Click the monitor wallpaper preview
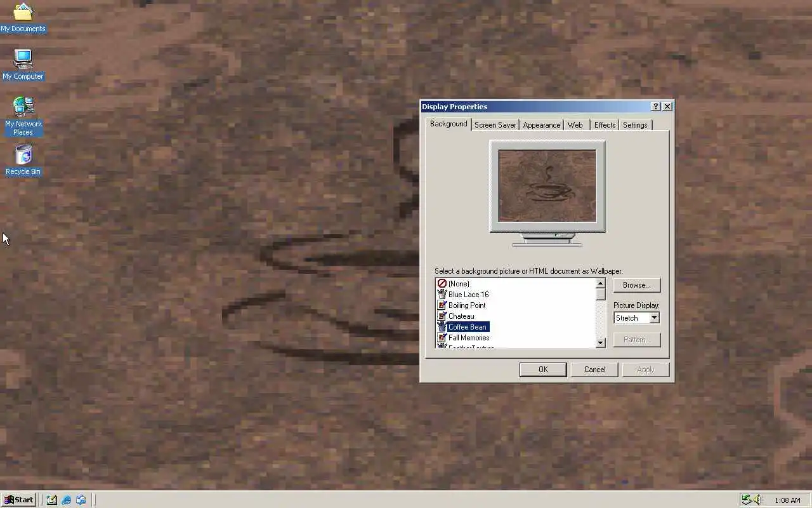Image resolution: width=812 pixels, height=508 pixels. point(547,186)
